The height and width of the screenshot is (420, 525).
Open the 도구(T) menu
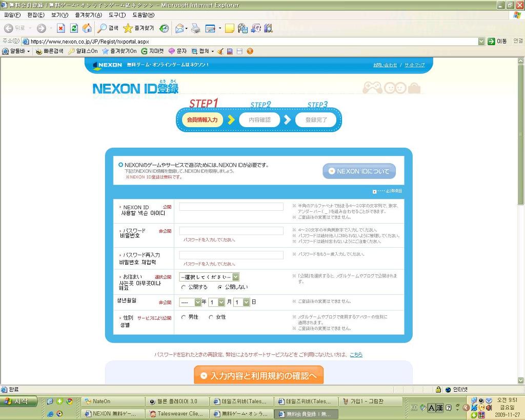[x=117, y=15]
